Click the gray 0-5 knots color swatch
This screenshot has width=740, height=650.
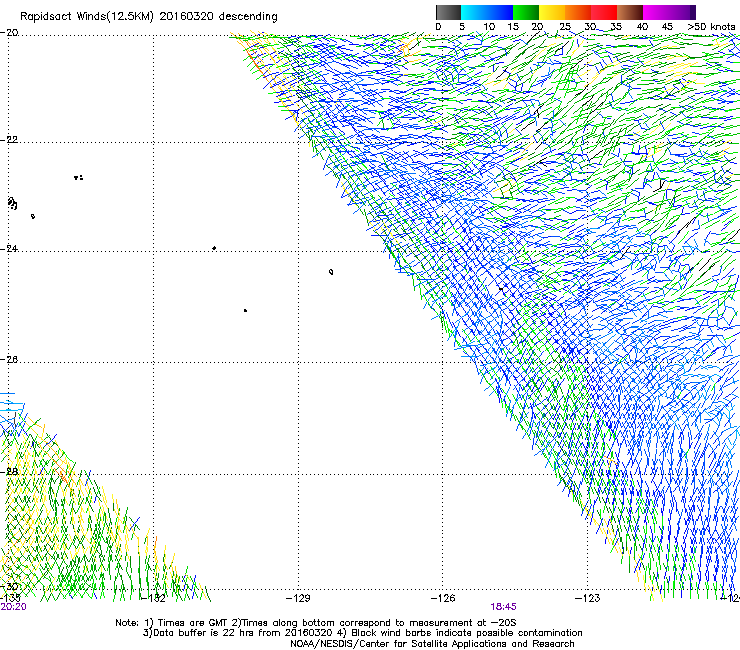click(x=448, y=12)
